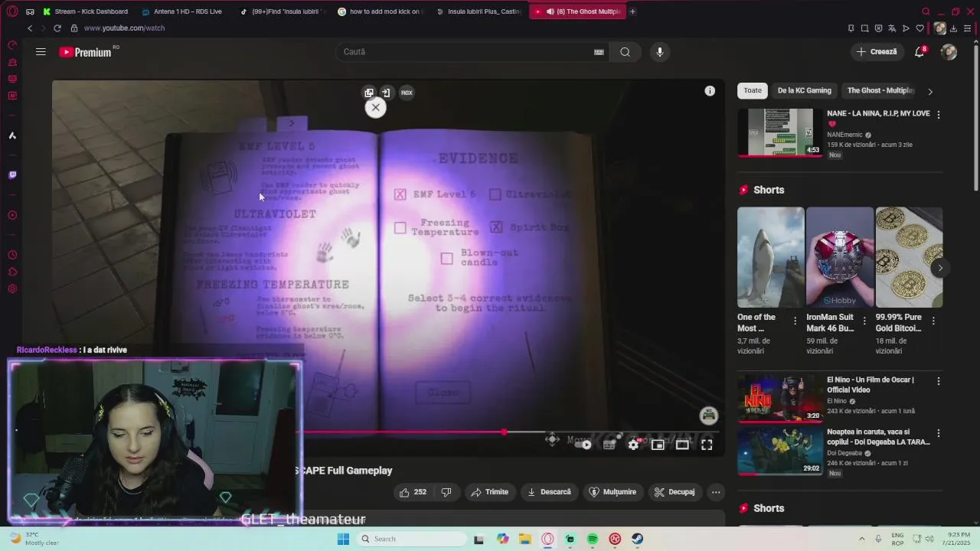Image resolution: width=980 pixels, height=551 pixels.
Task: Close the video overlay with X button
Action: point(375,108)
